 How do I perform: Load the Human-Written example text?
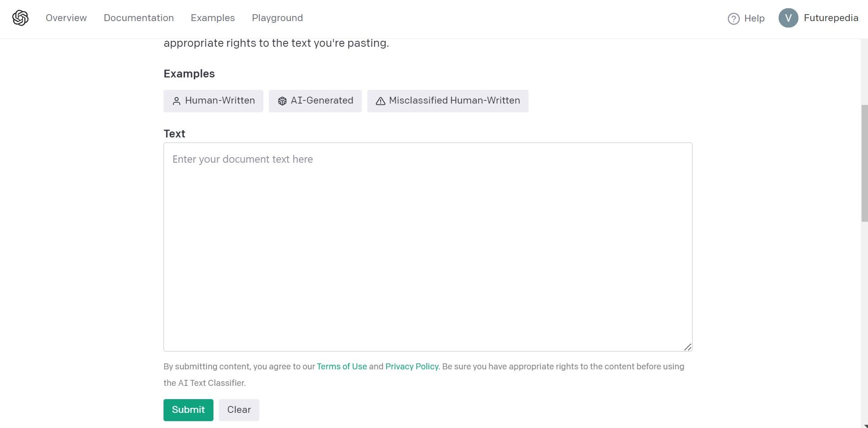(x=213, y=101)
